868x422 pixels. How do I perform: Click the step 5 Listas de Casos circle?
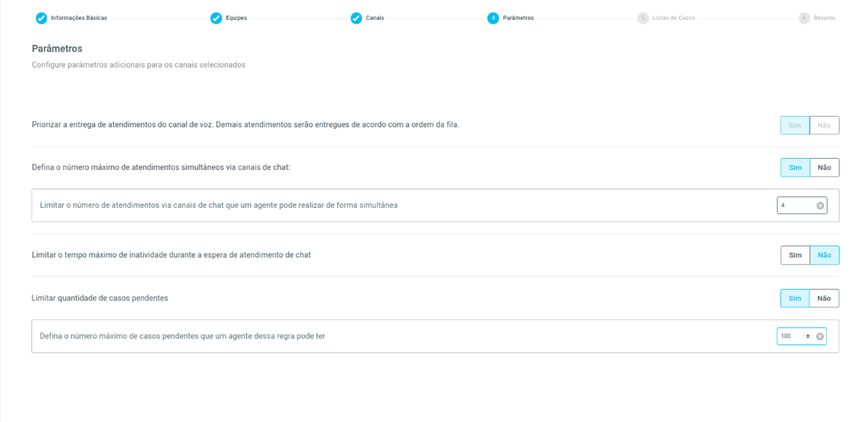(643, 18)
